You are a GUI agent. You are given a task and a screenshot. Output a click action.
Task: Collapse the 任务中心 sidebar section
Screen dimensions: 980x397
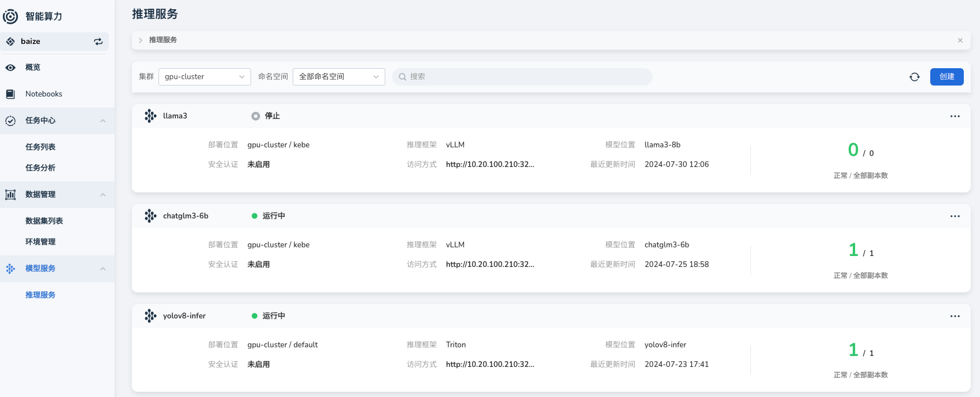click(x=103, y=121)
